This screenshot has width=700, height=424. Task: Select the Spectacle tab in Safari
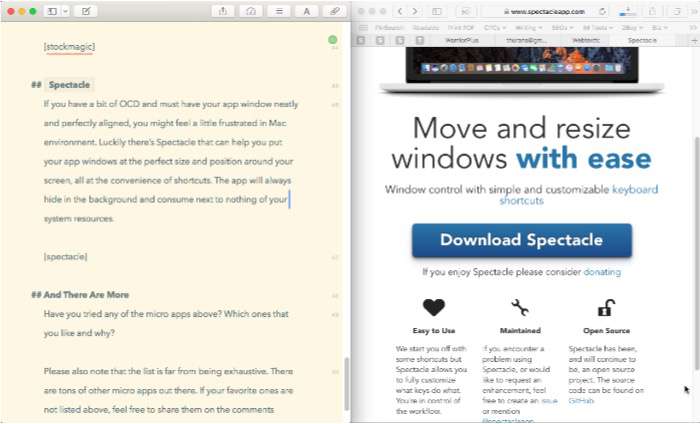point(642,40)
